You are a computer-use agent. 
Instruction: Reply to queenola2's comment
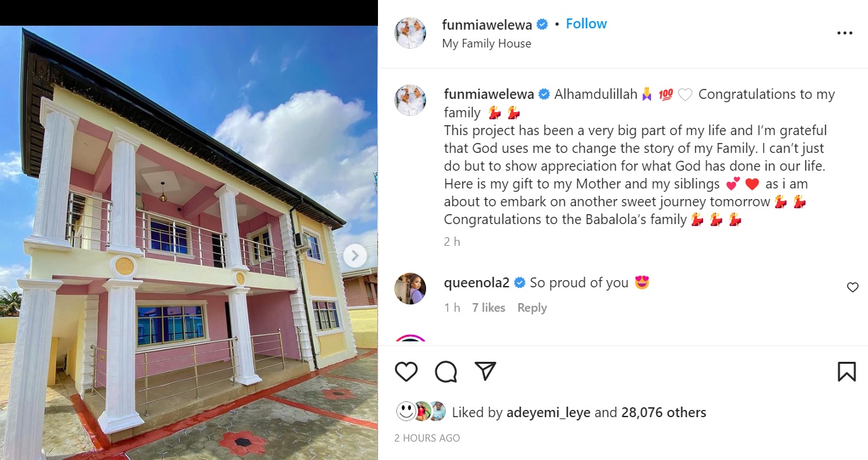532,308
